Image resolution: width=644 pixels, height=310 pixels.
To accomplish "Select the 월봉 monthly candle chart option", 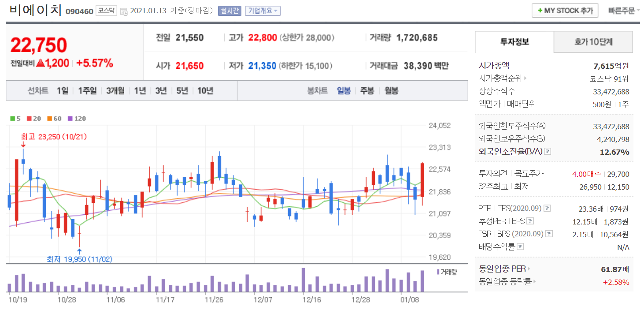I will tap(391, 91).
